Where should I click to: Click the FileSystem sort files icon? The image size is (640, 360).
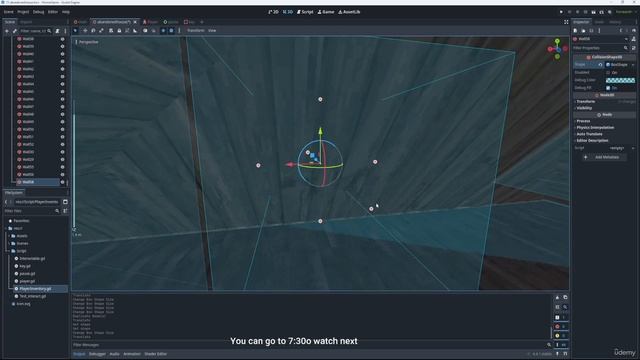click(x=65, y=211)
